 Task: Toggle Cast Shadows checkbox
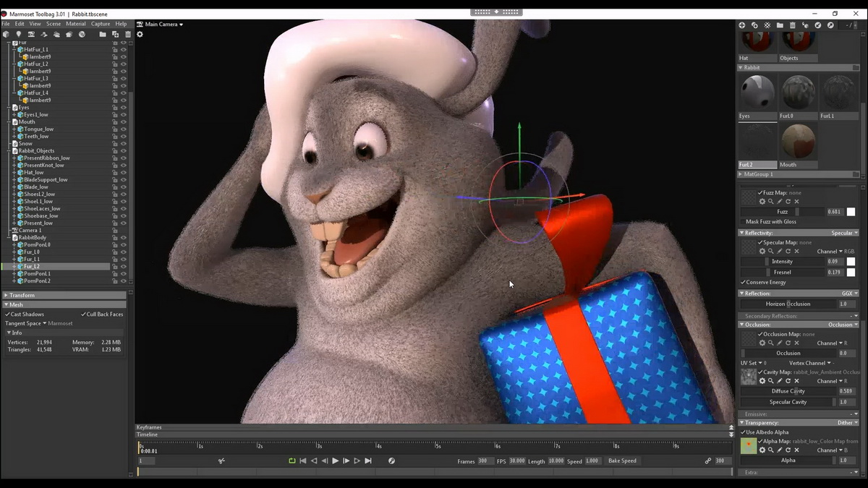click(x=7, y=314)
